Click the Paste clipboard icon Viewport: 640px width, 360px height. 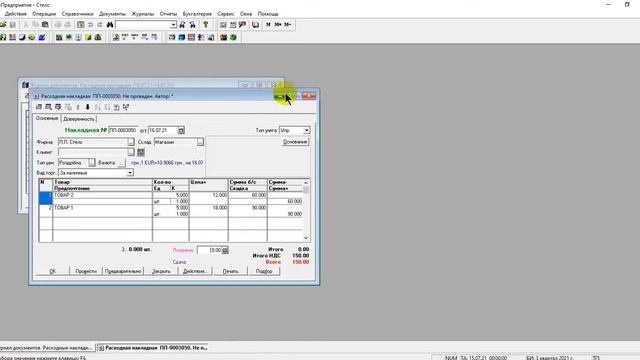click(x=45, y=25)
